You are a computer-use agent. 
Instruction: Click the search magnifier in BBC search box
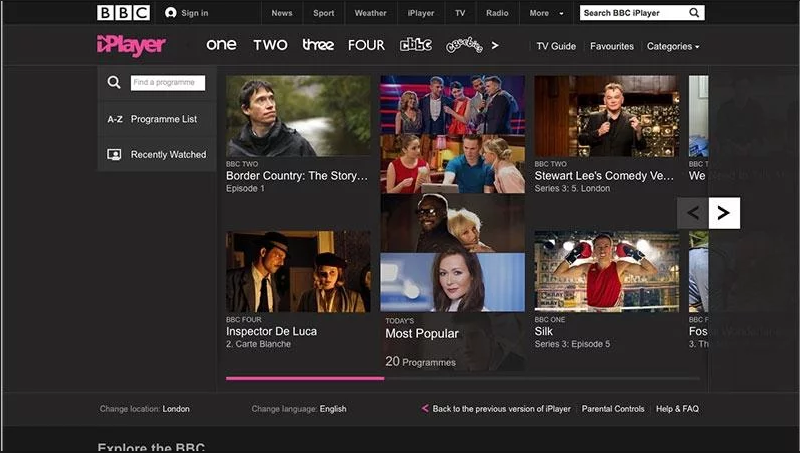click(x=694, y=13)
